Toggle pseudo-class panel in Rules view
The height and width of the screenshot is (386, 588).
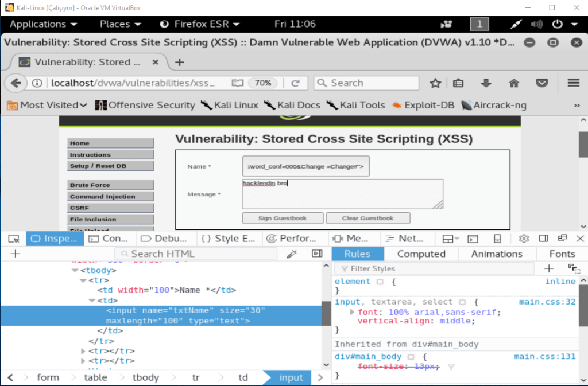tap(573, 268)
